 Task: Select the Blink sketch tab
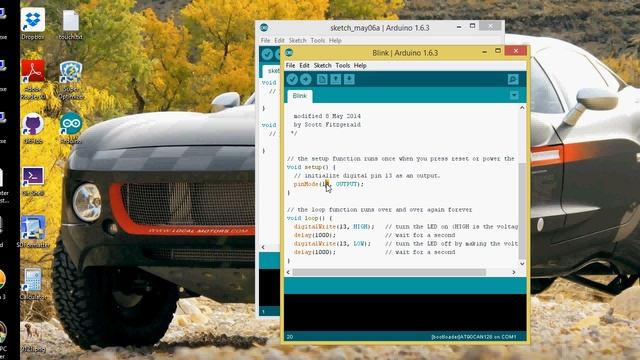coord(300,96)
